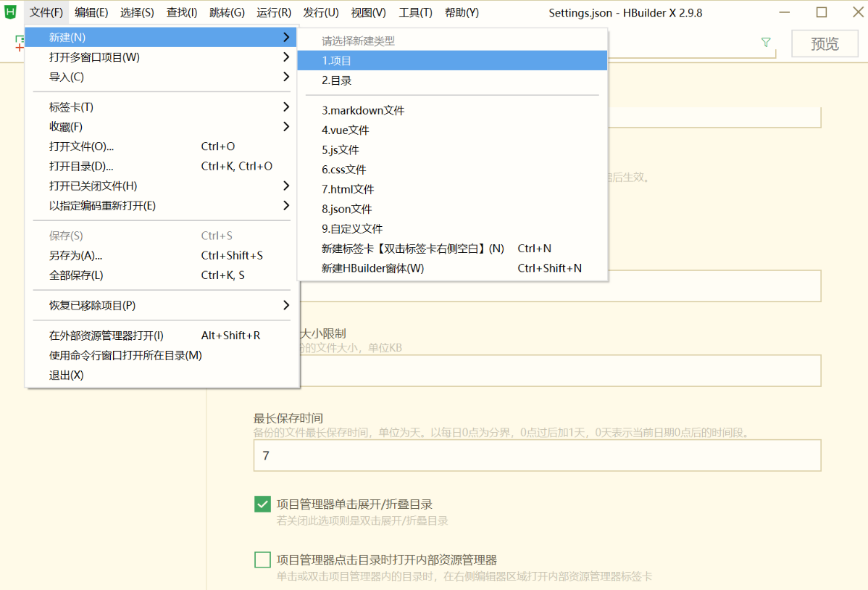Open the 查找(I) menu
The width and height of the screenshot is (868, 590).
point(182,12)
